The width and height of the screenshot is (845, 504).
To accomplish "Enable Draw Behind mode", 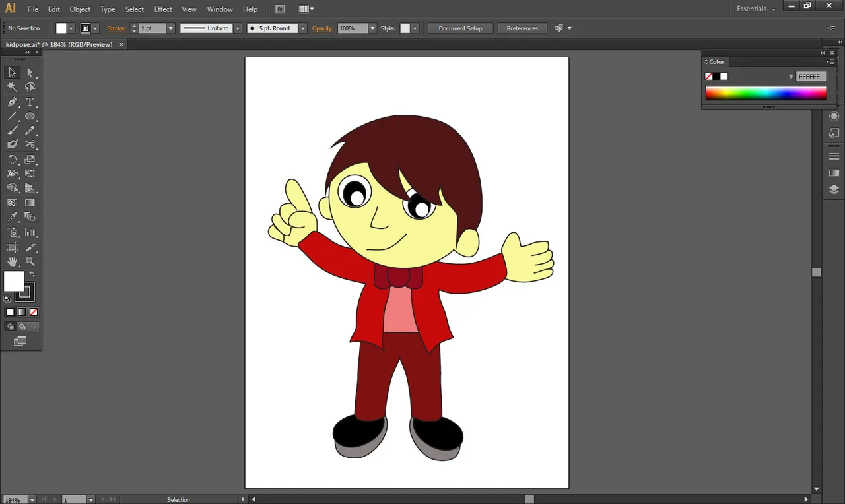I will coord(22,327).
